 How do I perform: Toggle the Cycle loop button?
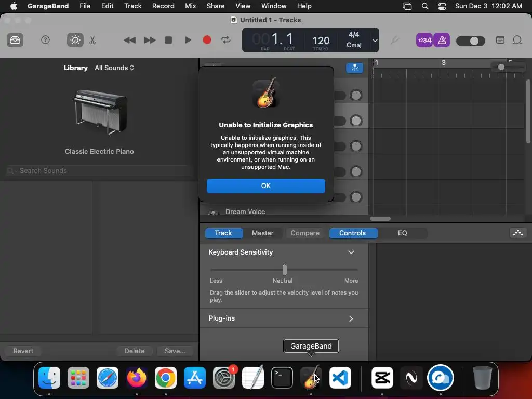pyautogui.click(x=226, y=40)
